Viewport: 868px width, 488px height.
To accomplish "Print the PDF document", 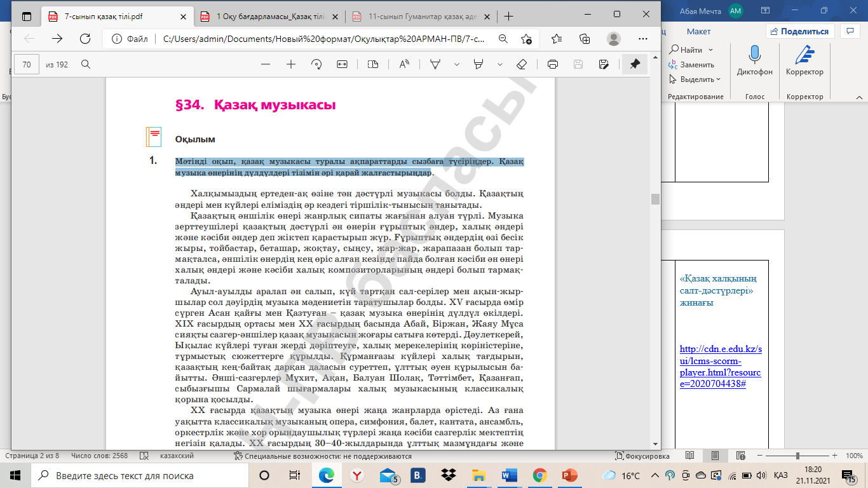I will 553,64.
